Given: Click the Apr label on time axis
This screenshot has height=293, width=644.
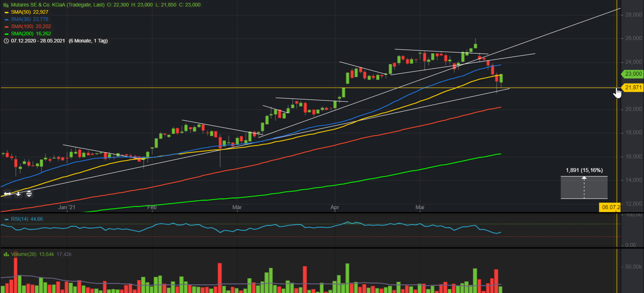Looking at the screenshot, I should click(335, 208).
